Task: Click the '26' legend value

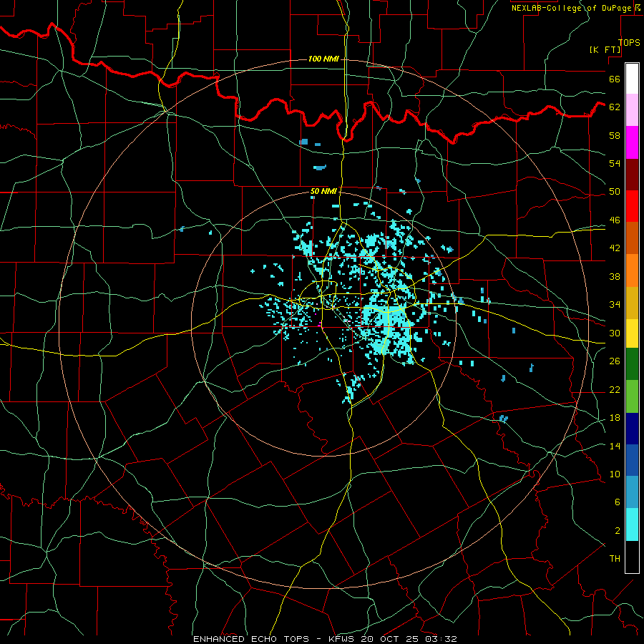Action: [x=615, y=361]
